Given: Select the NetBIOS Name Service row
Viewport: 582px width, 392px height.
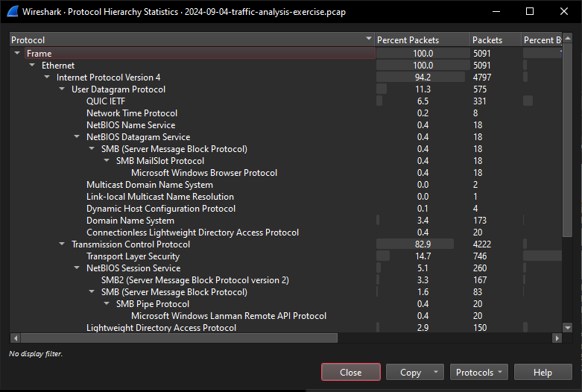Looking at the screenshot, I should pos(285,124).
